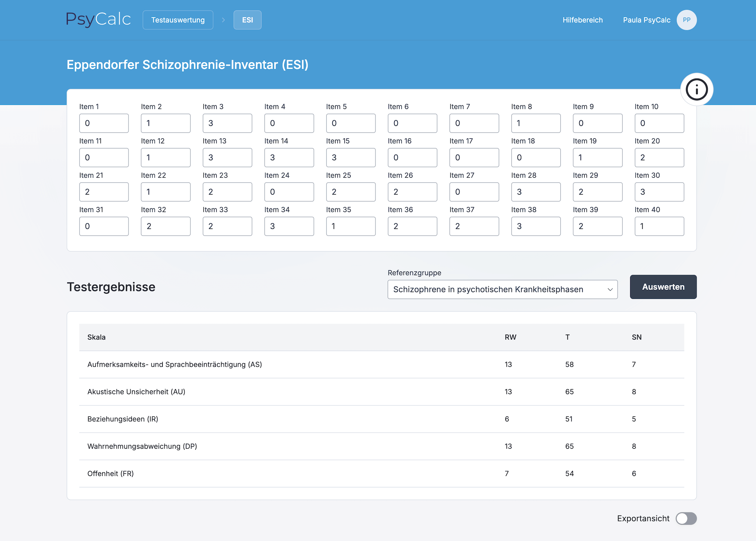This screenshot has height=541, width=756.
Task: Click into the Item 20 field
Action: click(659, 158)
